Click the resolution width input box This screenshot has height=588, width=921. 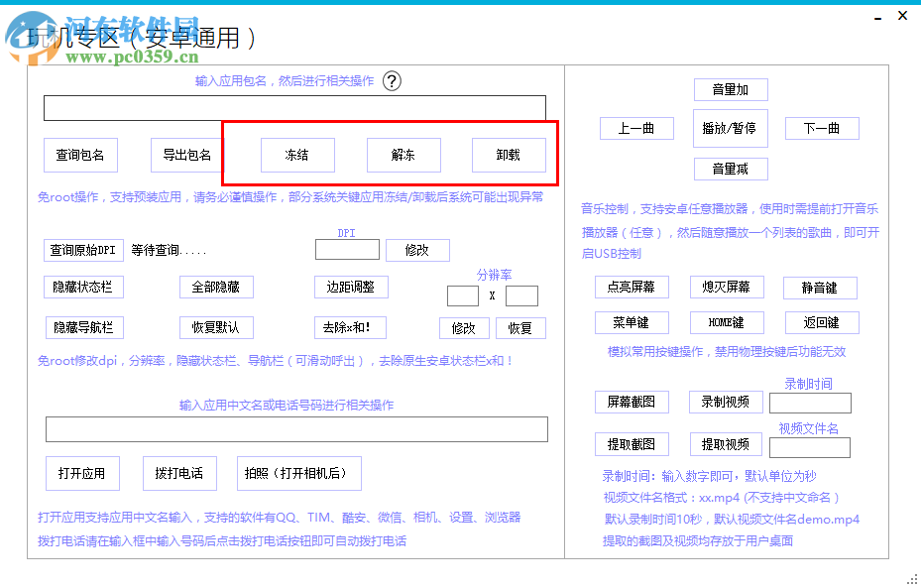[x=463, y=296]
